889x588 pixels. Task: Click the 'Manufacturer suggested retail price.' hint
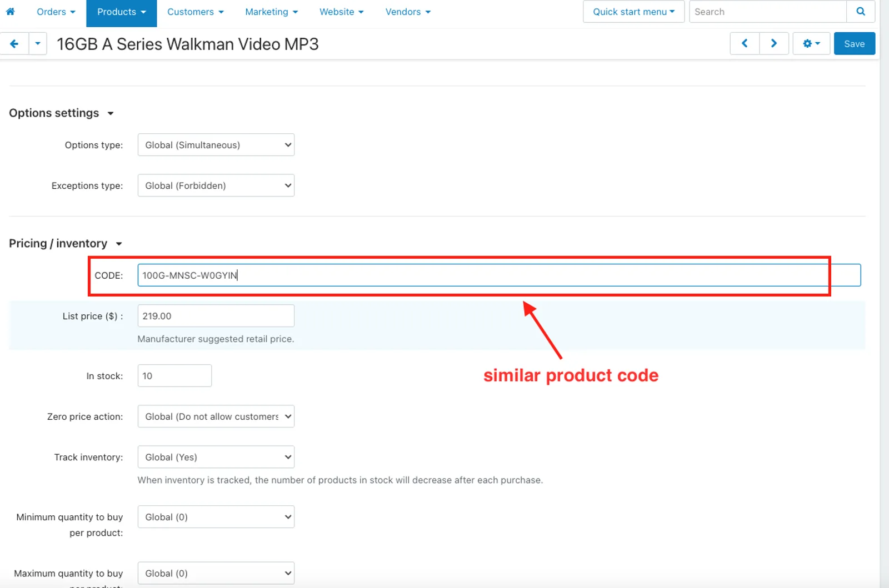click(216, 339)
